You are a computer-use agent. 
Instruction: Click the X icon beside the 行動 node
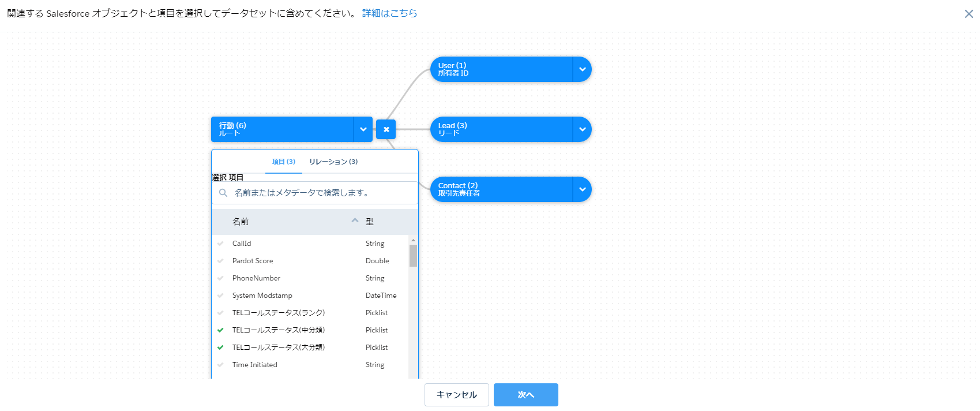click(x=386, y=129)
